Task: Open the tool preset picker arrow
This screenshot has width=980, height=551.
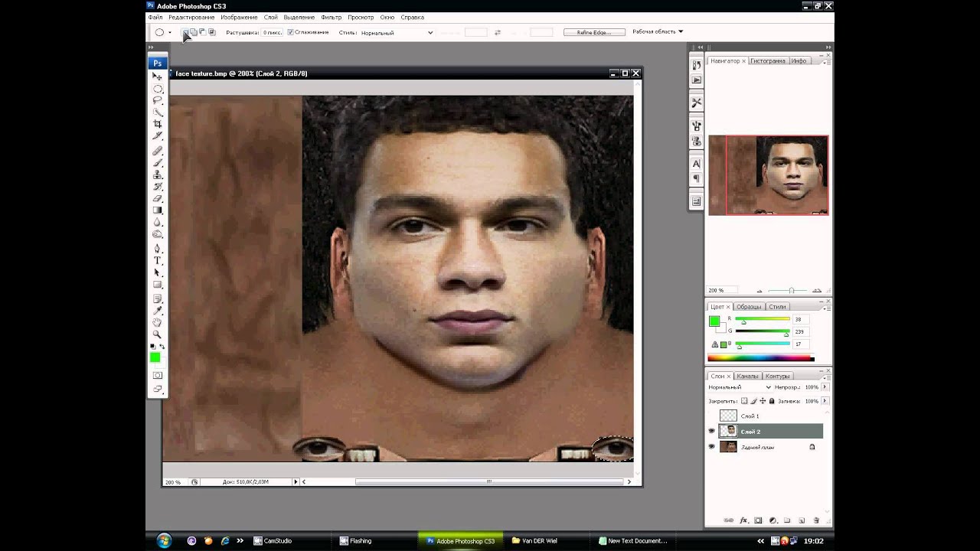Action: click(x=169, y=32)
